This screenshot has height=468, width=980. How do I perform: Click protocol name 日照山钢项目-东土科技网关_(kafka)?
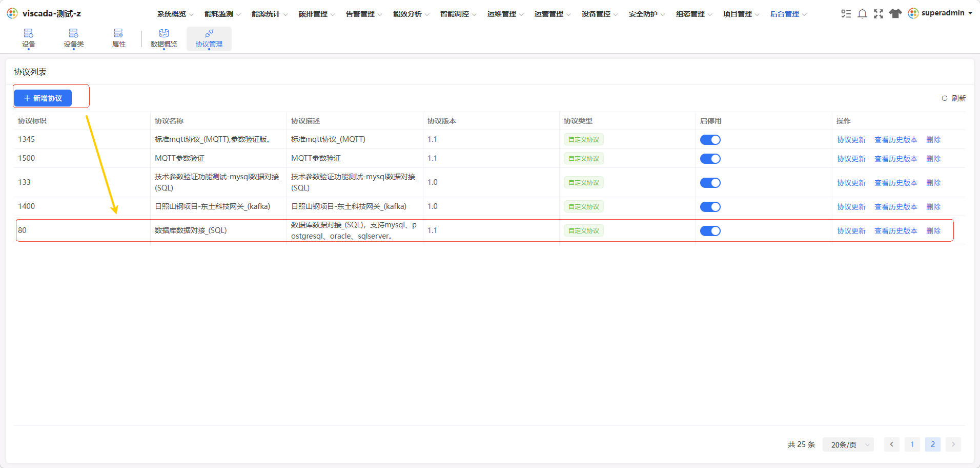point(213,206)
